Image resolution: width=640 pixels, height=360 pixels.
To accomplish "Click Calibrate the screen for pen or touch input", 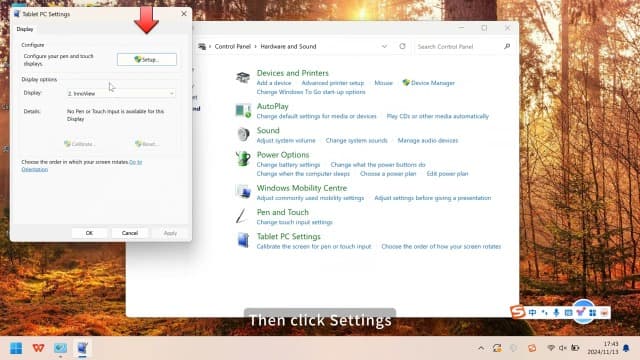I will (314, 247).
